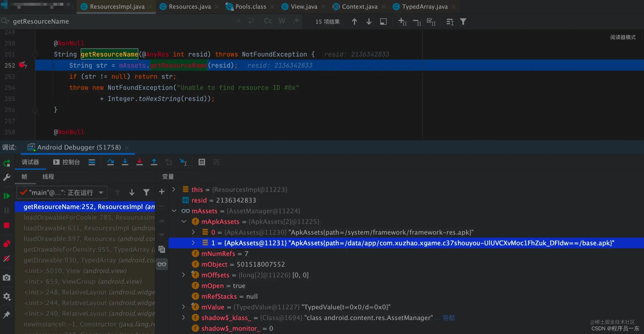Image resolution: width=644 pixels, height=334 pixels.
Task: Click Step Out upward-arrow icon
Action: coord(154,162)
